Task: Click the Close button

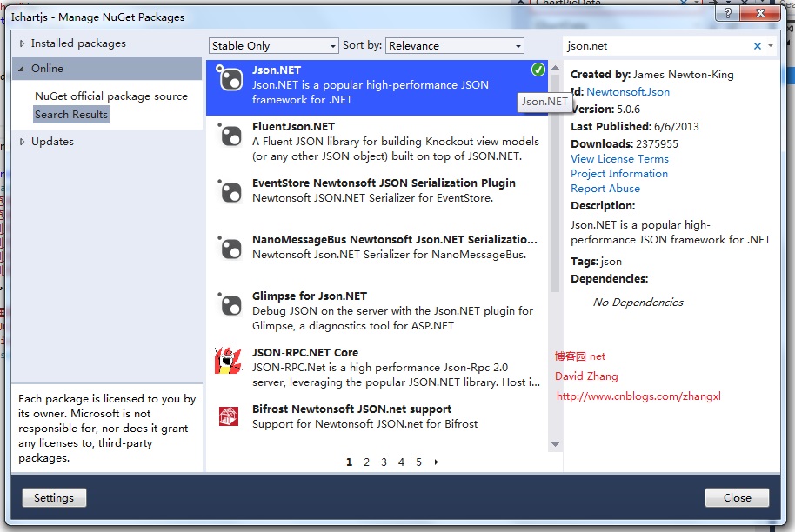Action: click(738, 498)
